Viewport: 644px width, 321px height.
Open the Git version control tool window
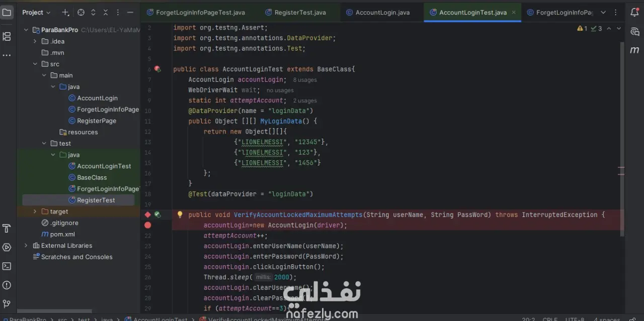7,303
